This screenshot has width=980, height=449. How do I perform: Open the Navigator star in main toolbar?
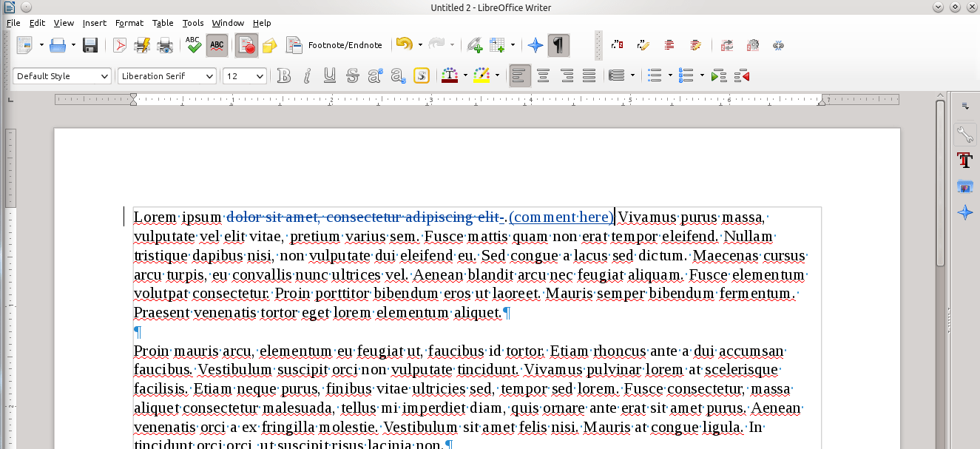pyautogui.click(x=535, y=45)
